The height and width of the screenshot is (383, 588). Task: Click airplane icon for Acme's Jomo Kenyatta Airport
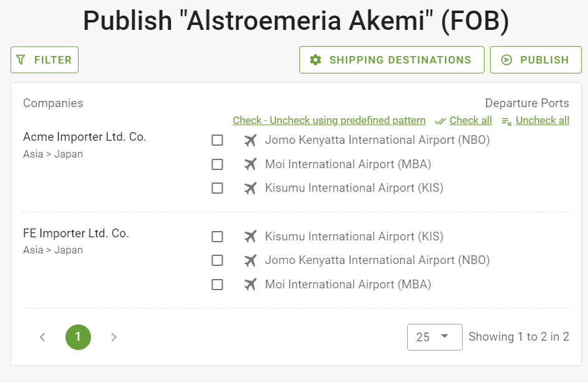[250, 140]
